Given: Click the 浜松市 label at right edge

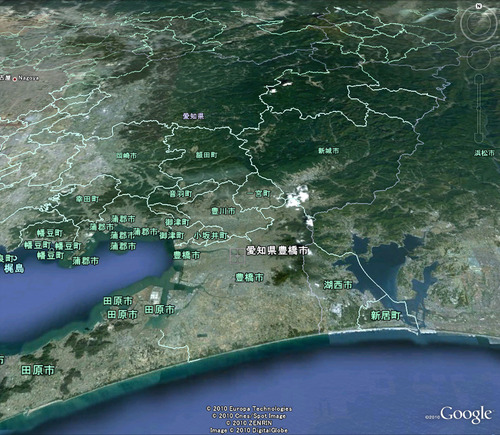Looking at the screenshot, I should [x=485, y=153].
